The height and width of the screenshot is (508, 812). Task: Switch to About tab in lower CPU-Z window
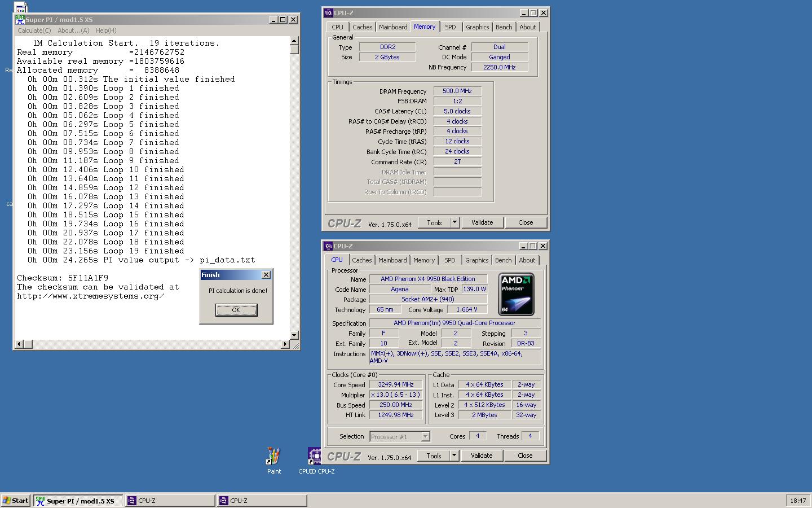527,260
